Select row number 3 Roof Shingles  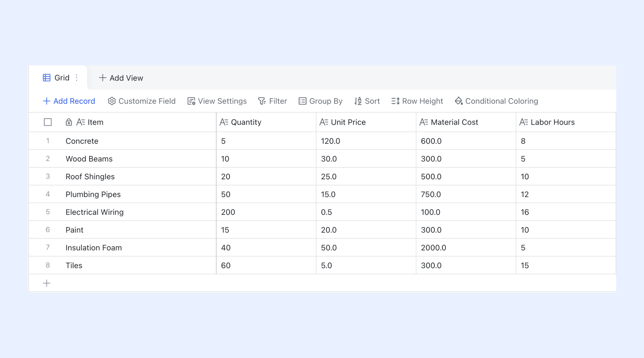click(48, 176)
